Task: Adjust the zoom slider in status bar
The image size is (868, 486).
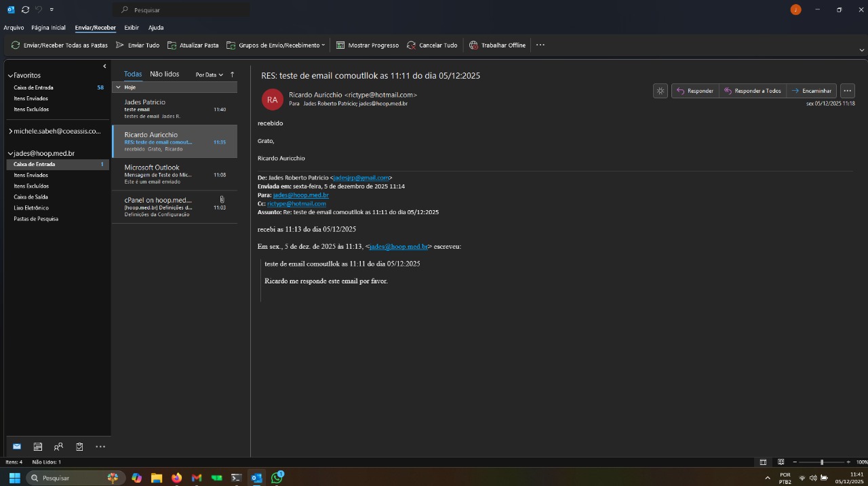Action: click(822, 462)
